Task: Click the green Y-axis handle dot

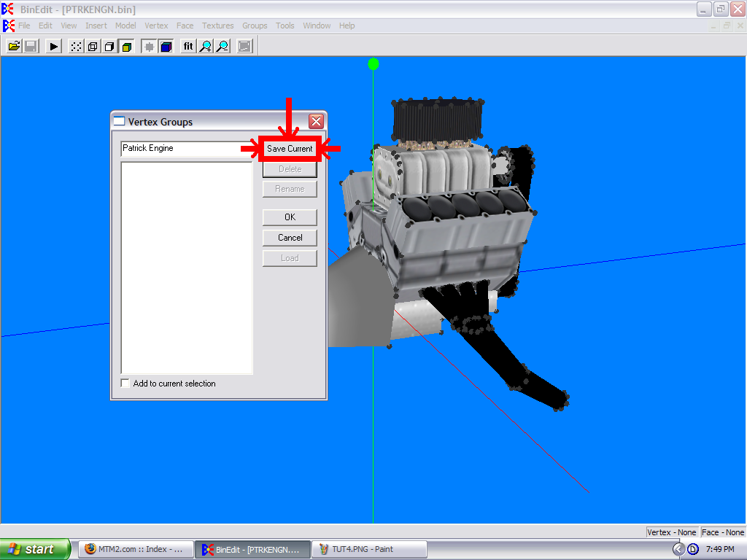Action: (373, 64)
